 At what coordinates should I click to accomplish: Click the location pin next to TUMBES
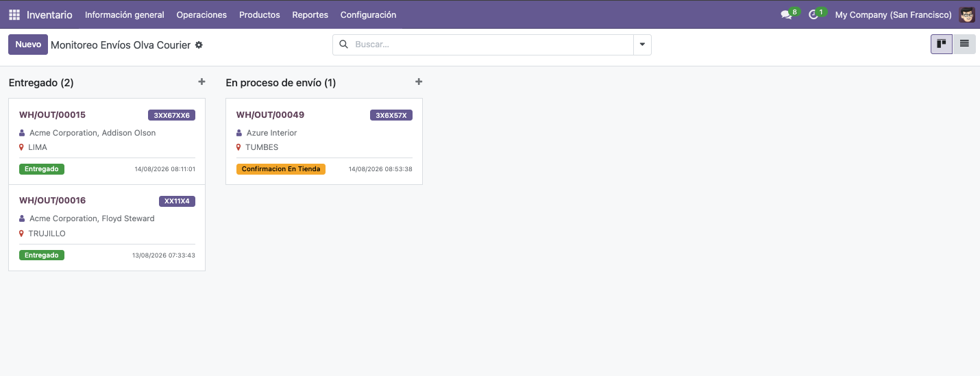[x=238, y=147]
